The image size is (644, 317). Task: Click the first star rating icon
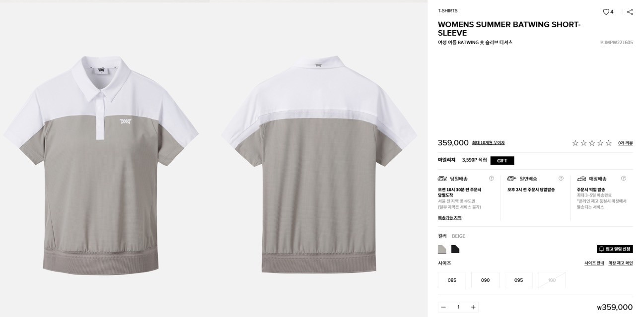(x=575, y=143)
